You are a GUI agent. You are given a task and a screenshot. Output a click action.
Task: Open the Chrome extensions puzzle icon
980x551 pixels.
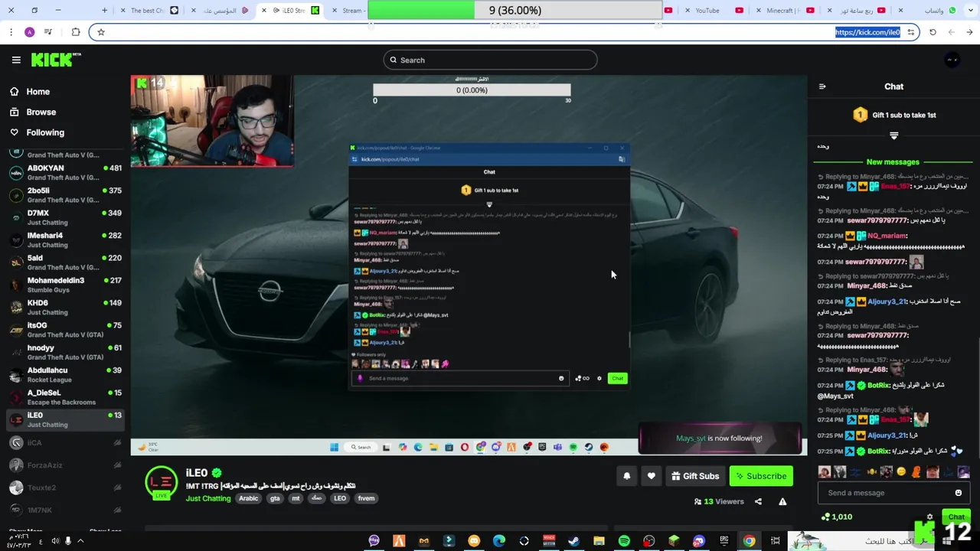pos(75,32)
